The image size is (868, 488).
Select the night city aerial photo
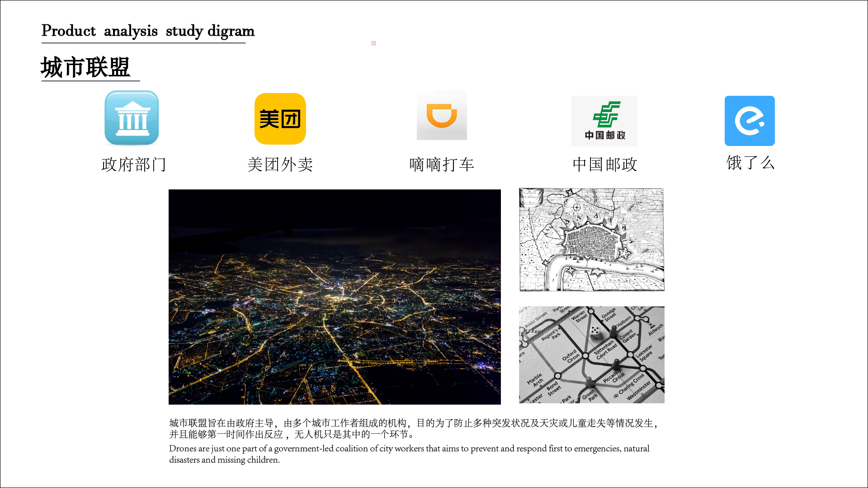click(335, 297)
